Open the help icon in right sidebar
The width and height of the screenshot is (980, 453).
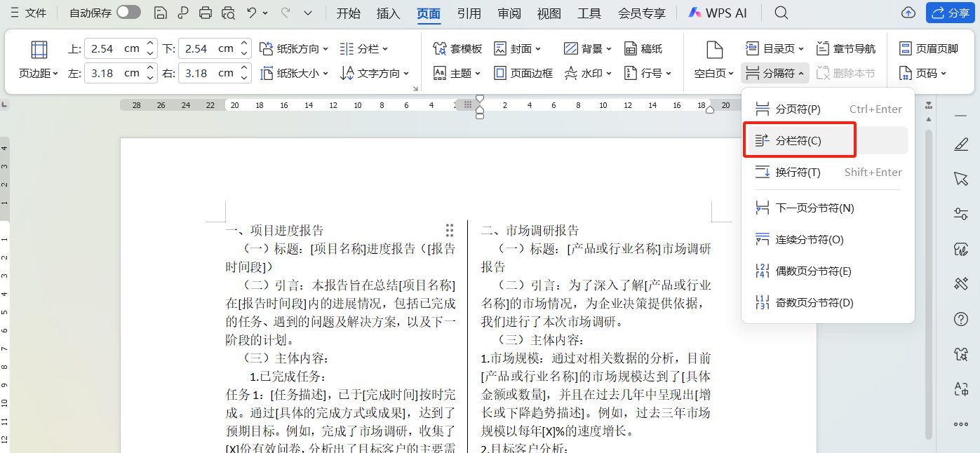(961, 319)
